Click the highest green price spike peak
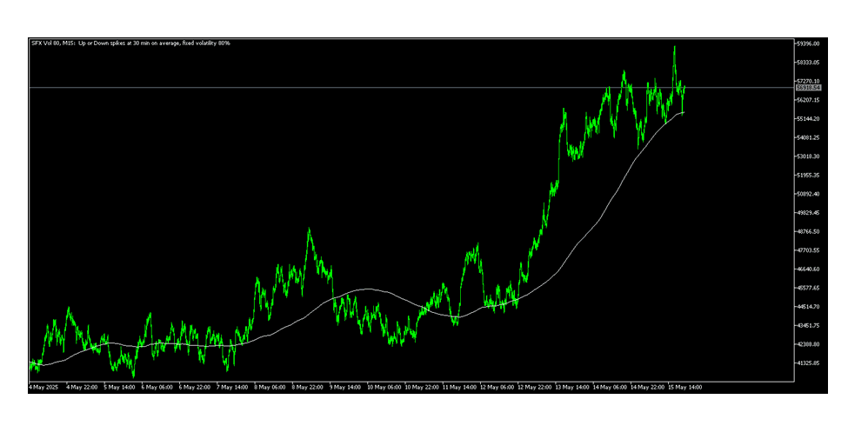Viewport: 868px width, 439px height. tap(674, 47)
